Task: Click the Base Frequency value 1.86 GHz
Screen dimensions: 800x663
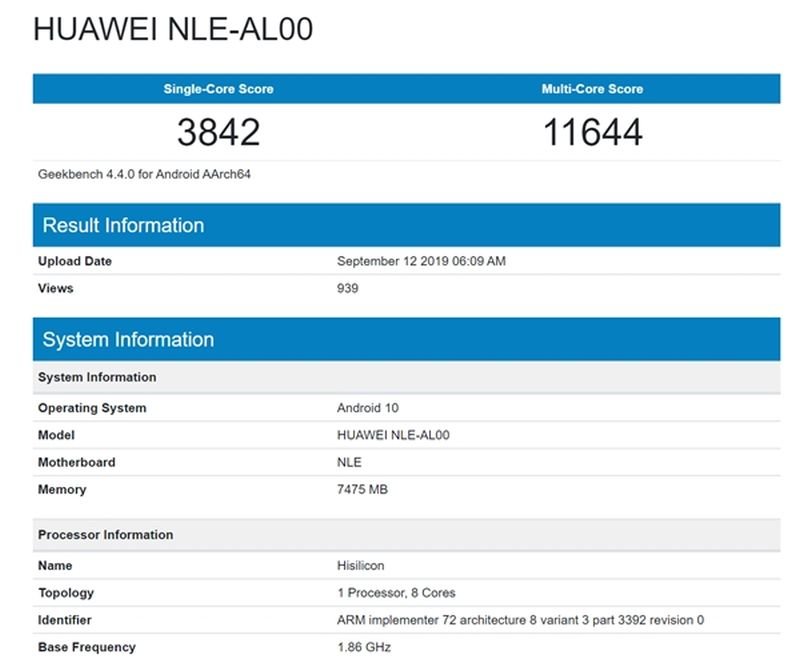Action: tap(364, 647)
